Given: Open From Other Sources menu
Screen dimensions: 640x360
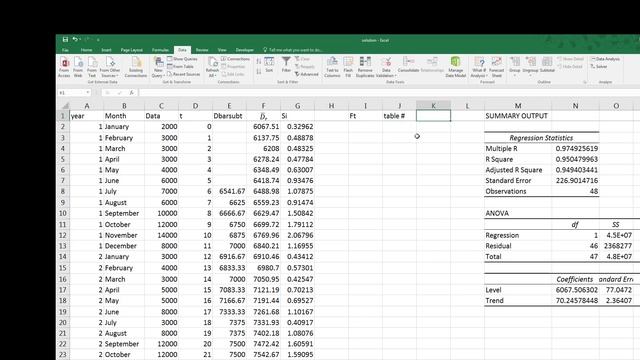Looking at the screenshot, I should tap(110, 67).
